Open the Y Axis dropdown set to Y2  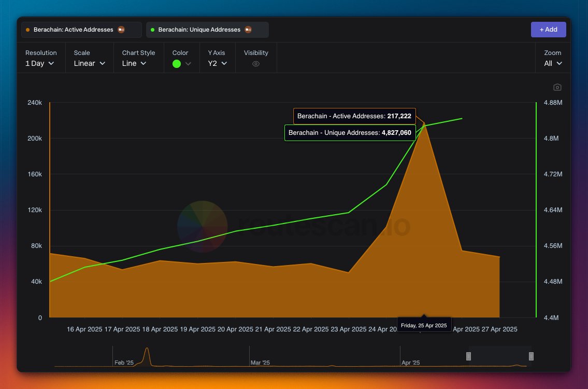(x=217, y=63)
